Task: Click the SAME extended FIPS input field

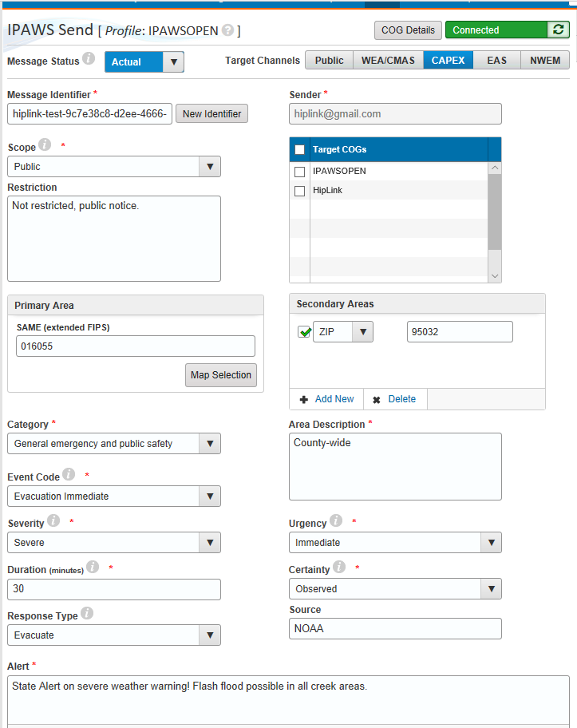Action: (136, 346)
